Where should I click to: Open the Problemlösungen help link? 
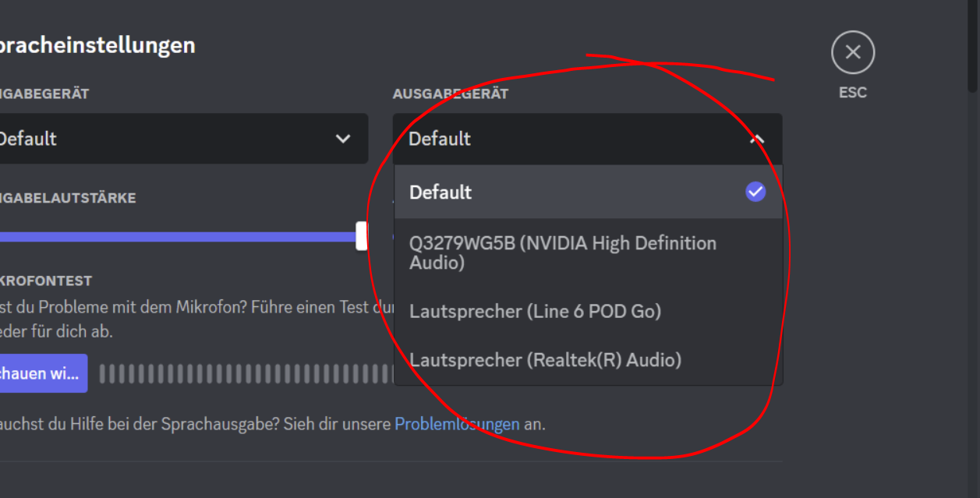(x=457, y=424)
